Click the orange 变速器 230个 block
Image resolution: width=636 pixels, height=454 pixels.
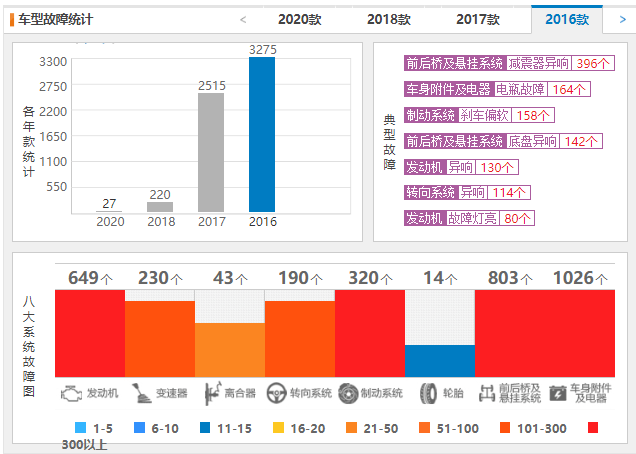(160, 339)
